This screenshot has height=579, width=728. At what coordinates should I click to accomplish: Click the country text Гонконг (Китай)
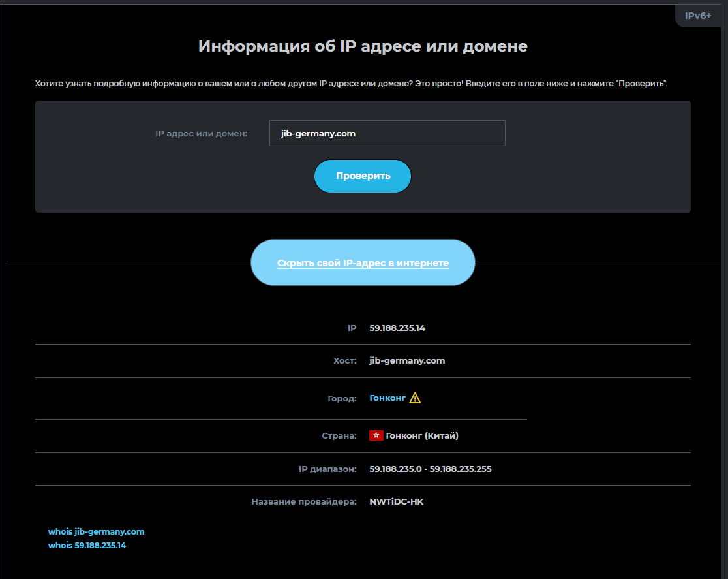coord(421,435)
